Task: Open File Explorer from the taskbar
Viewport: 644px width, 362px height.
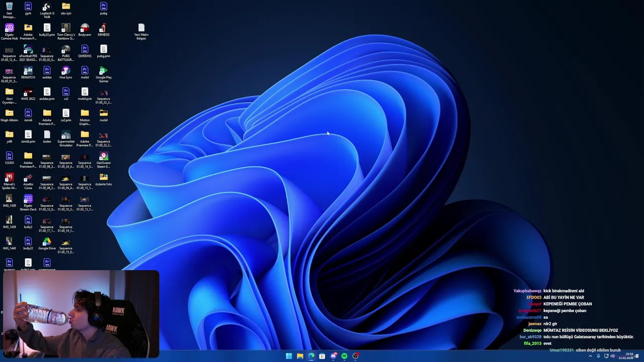Action: coord(300,356)
